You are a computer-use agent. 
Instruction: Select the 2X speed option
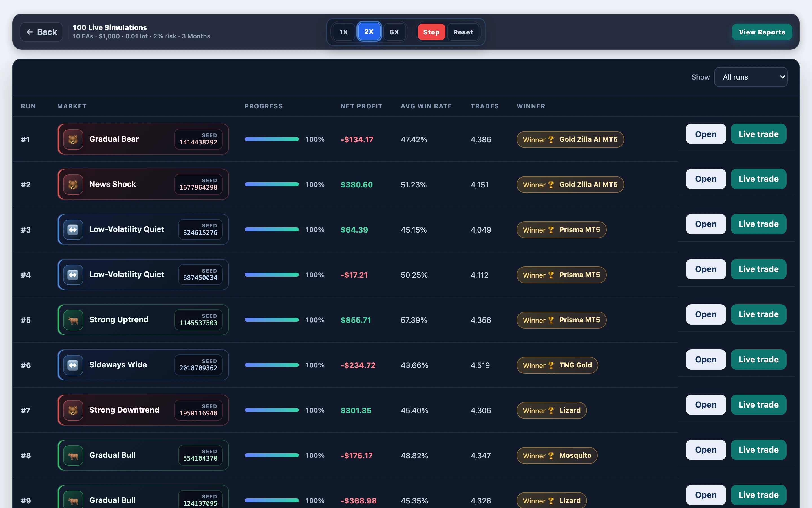369,32
